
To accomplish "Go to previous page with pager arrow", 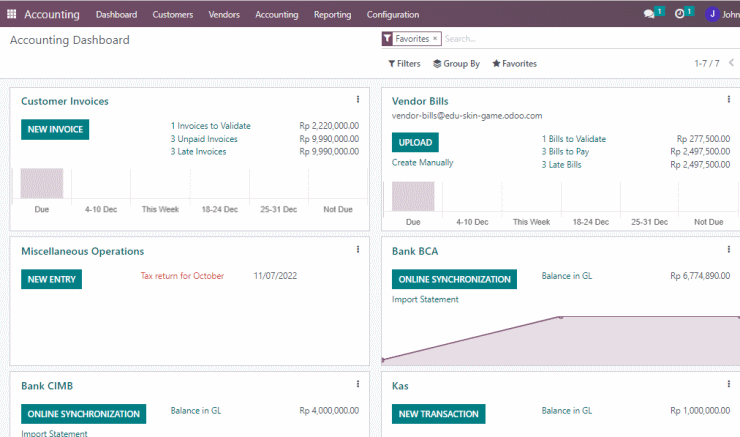I will coord(731,63).
